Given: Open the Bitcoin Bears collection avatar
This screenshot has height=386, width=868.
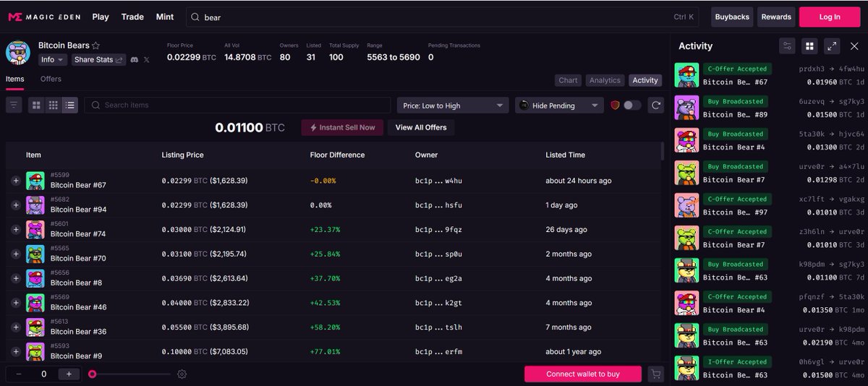Looking at the screenshot, I should [x=18, y=52].
